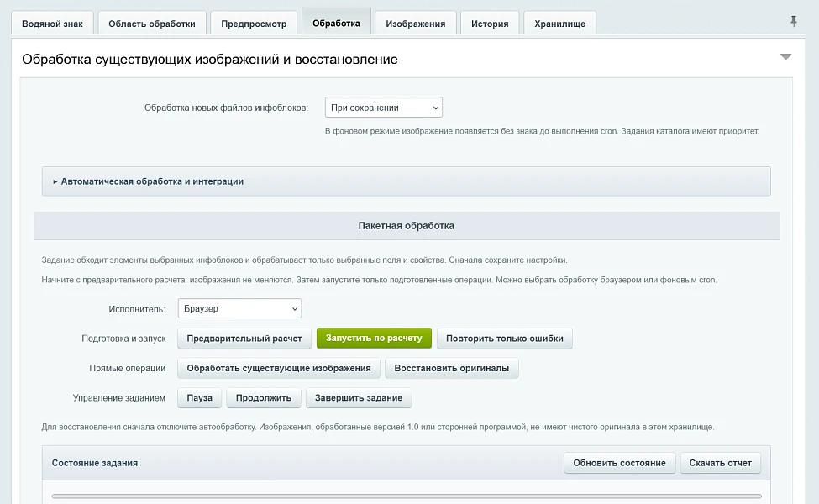Click the pin icon beside the tabs
819x504 pixels.
(x=794, y=21)
